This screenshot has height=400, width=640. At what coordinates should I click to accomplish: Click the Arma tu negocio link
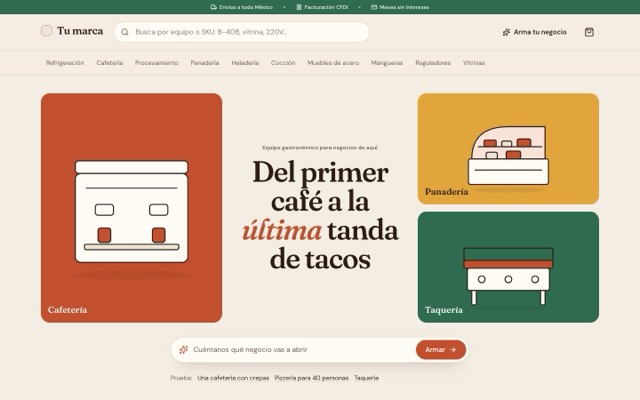point(534,32)
